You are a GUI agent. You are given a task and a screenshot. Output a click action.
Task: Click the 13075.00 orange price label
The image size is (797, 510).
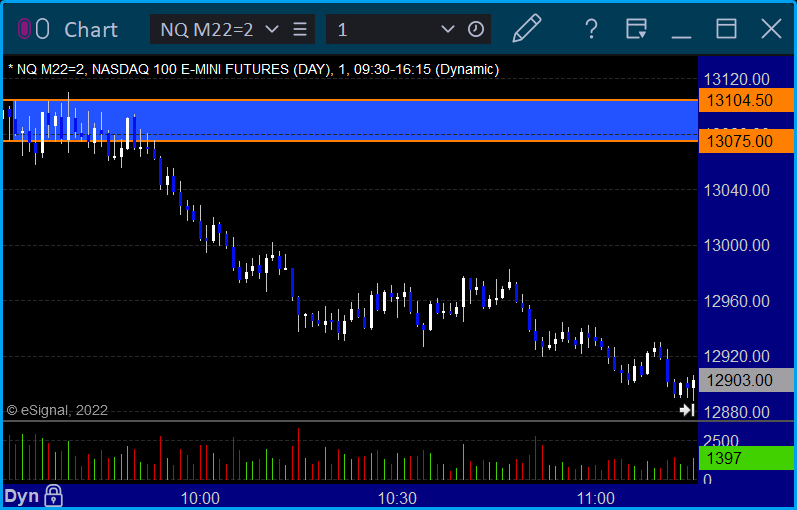pos(746,141)
